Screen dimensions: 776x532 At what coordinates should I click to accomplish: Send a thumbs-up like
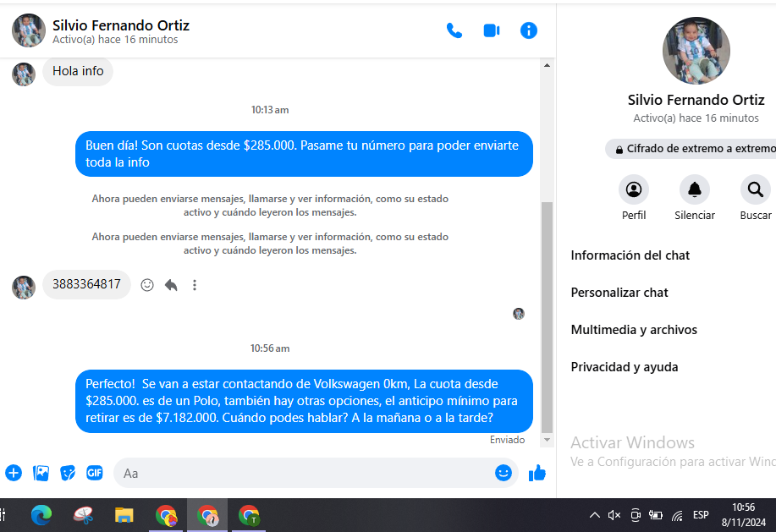[537, 473]
